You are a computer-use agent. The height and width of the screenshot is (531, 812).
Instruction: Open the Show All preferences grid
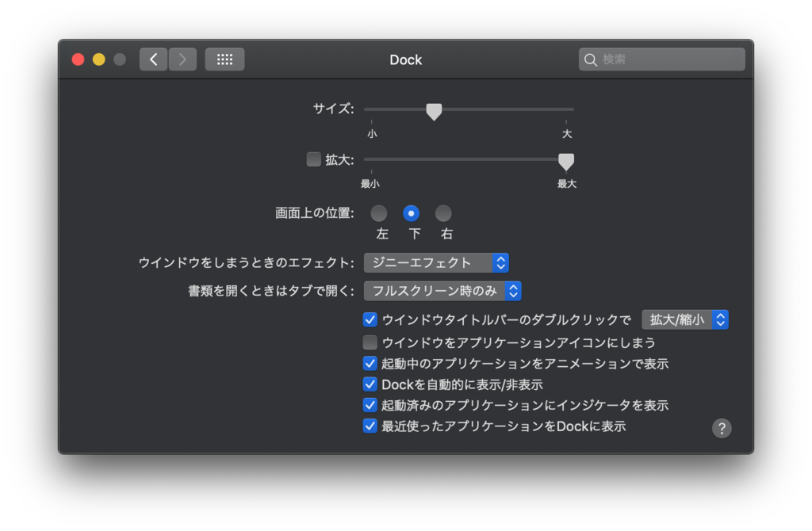point(224,59)
